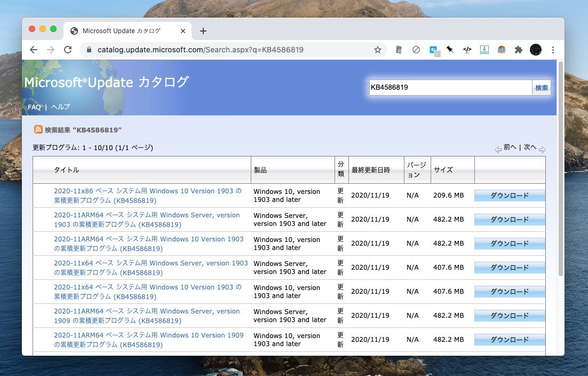Viewport: 588px width, 376px height.
Task: Click the code brackets extension icon
Action: 467,50
